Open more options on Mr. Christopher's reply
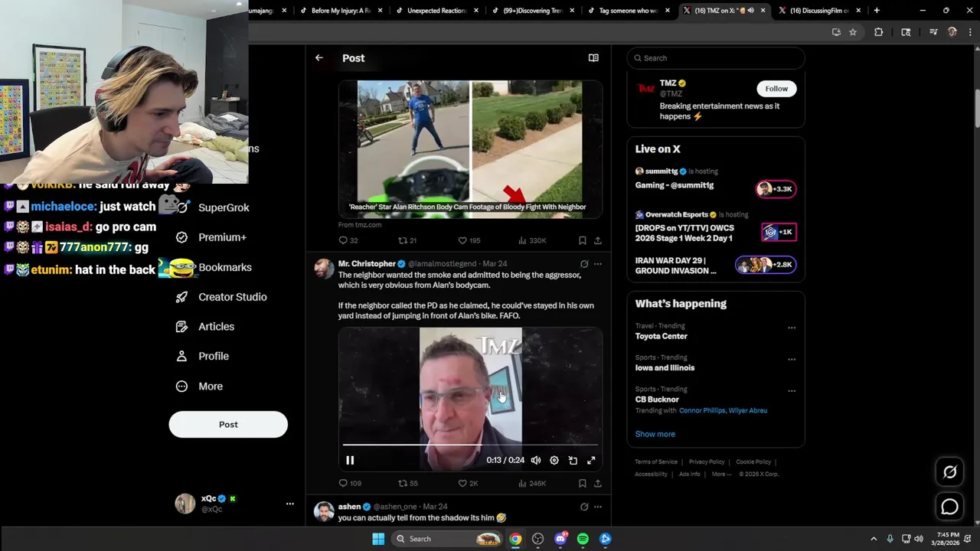 pyautogui.click(x=598, y=264)
